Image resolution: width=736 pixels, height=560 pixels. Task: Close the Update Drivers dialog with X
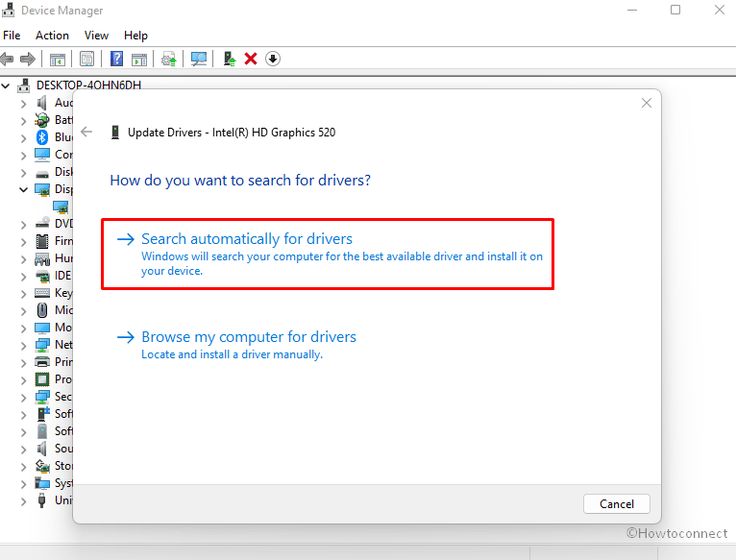(x=647, y=103)
